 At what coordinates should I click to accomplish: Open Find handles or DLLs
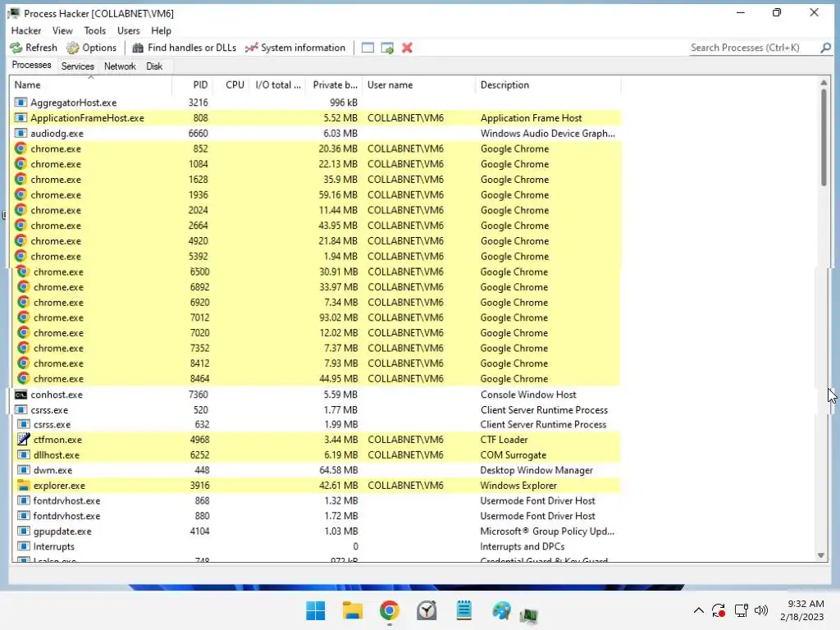(x=184, y=48)
